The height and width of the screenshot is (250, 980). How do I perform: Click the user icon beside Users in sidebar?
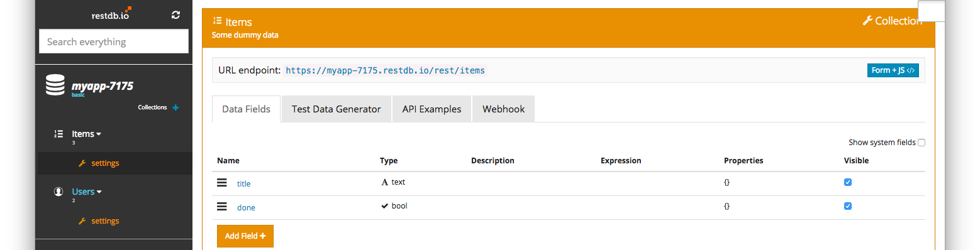coord(58,192)
